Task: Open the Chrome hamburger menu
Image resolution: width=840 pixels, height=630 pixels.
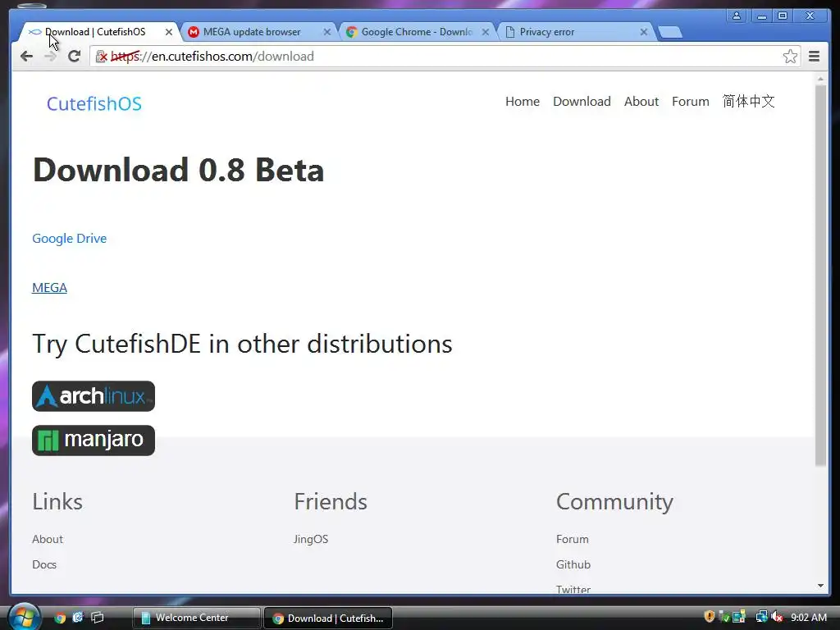Action: [814, 57]
